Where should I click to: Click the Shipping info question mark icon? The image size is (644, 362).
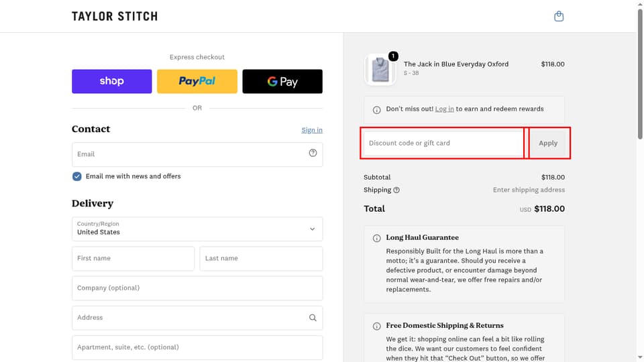[396, 190]
